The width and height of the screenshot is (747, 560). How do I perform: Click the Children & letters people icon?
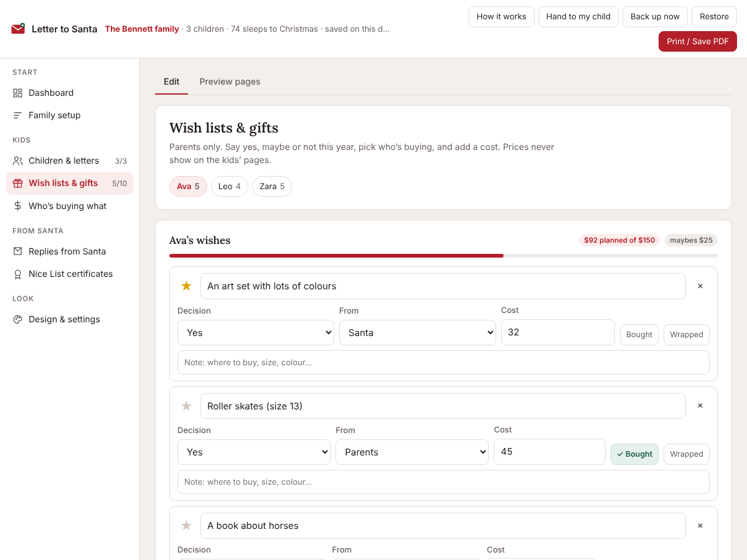[17, 161]
